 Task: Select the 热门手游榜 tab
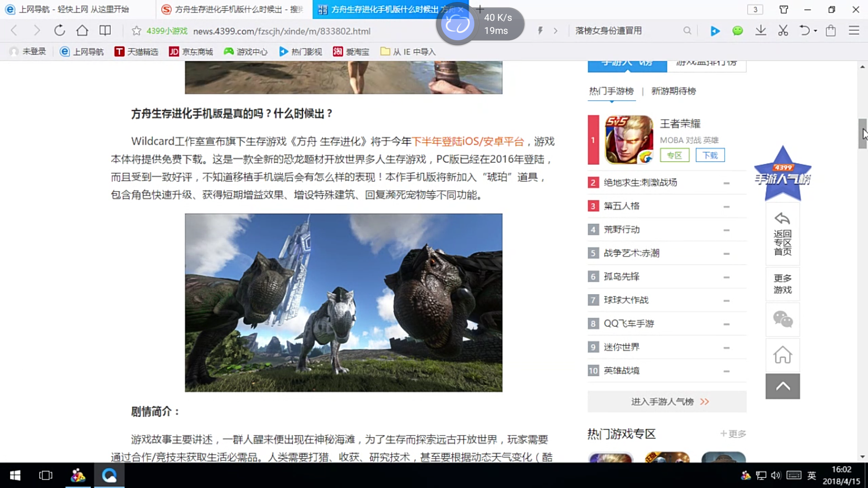611,91
